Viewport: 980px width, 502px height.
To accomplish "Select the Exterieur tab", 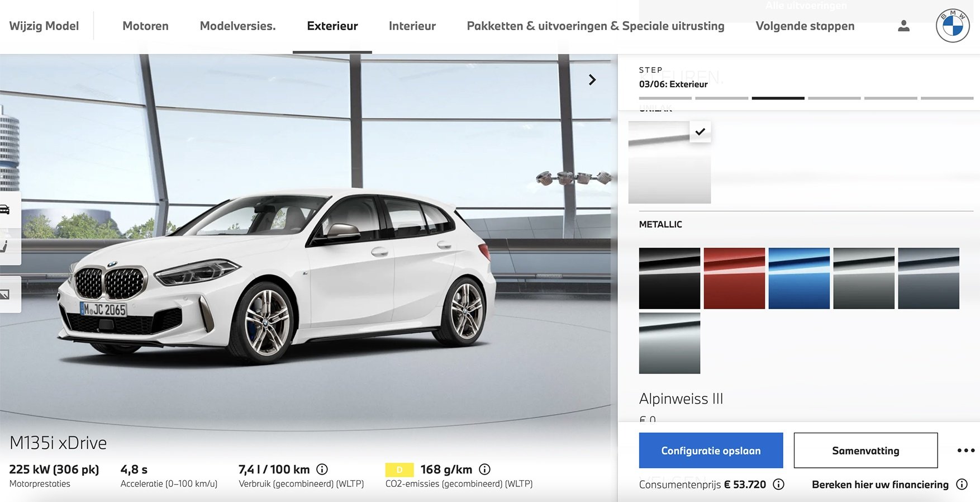I will point(332,26).
